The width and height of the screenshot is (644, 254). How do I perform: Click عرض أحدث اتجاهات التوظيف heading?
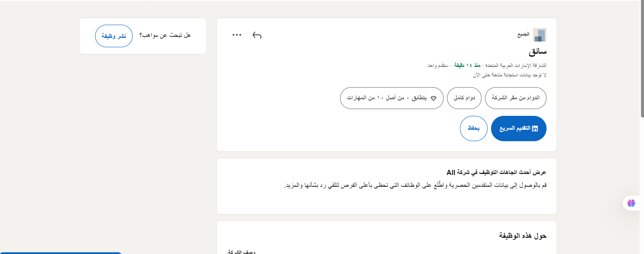click(x=496, y=172)
